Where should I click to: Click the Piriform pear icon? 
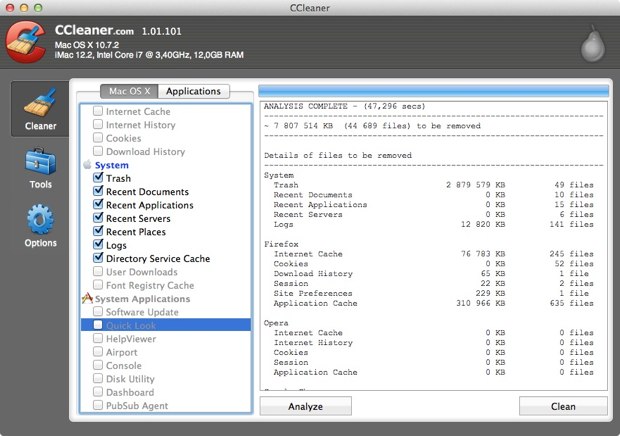click(592, 44)
